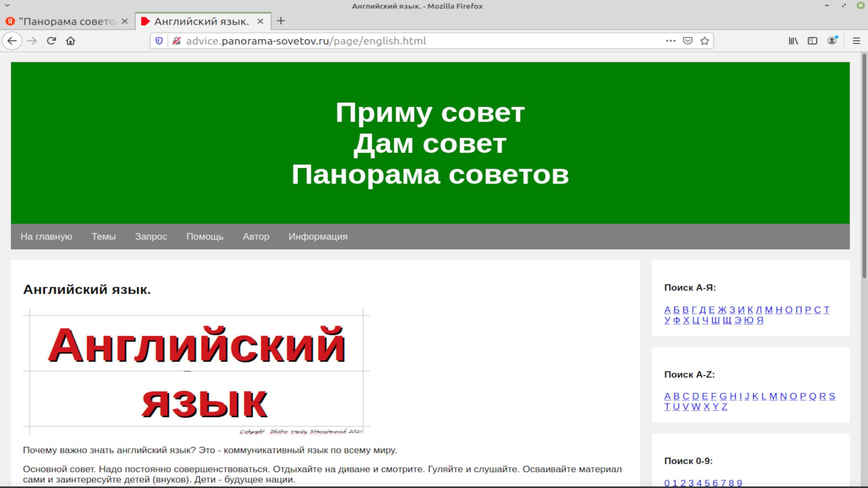This screenshot has width=868, height=488.
Task: Click letter Ж in Поиск А-Я
Action: click(x=722, y=310)
